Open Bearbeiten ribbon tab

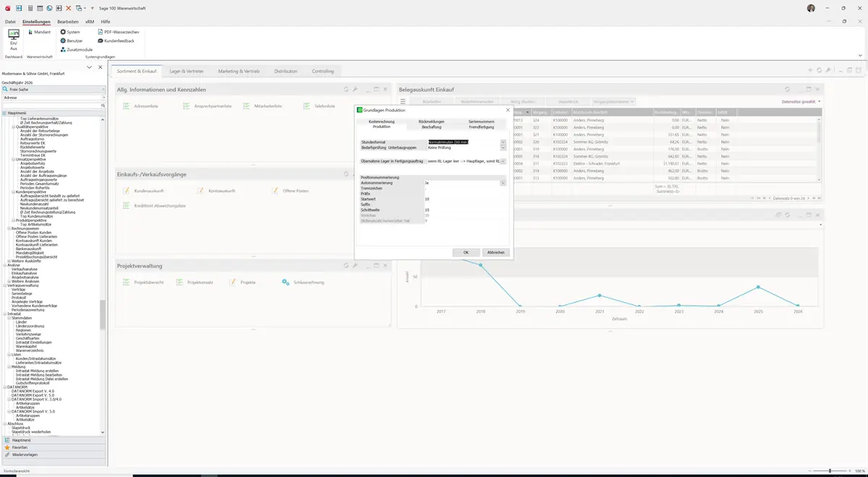coord(67,22)
